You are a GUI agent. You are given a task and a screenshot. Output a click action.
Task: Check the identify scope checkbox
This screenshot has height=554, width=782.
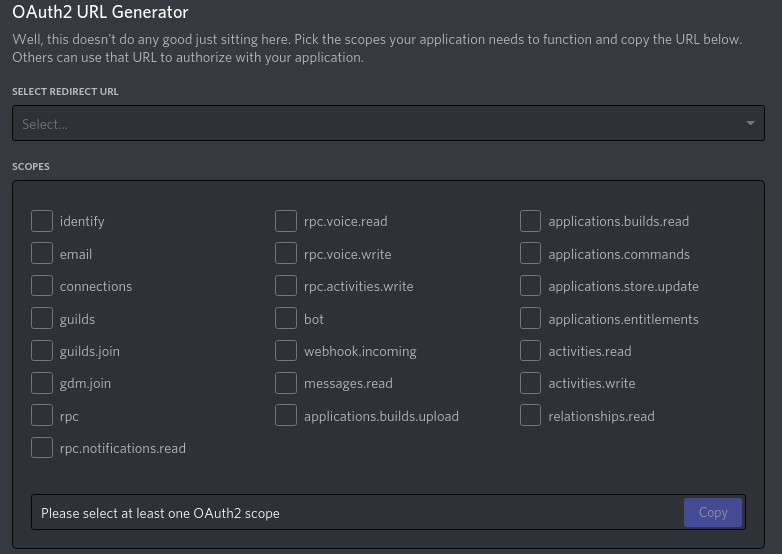pos(42,221)
